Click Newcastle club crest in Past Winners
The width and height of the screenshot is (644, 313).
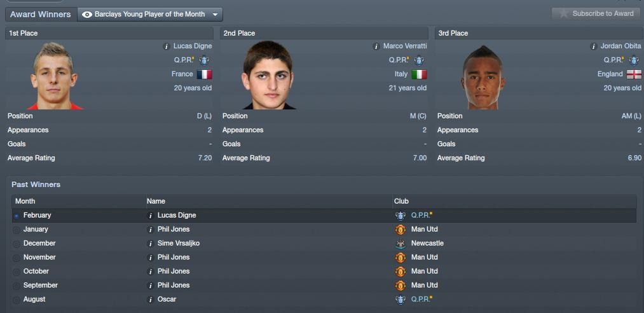coord(400,244)
